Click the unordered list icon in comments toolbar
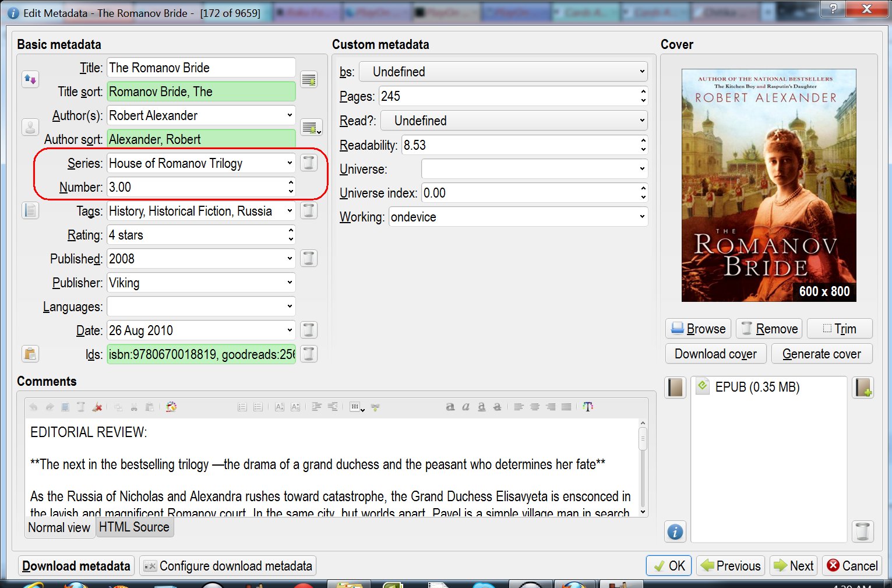This screenshot has height=588, width=892. (258, 407)
